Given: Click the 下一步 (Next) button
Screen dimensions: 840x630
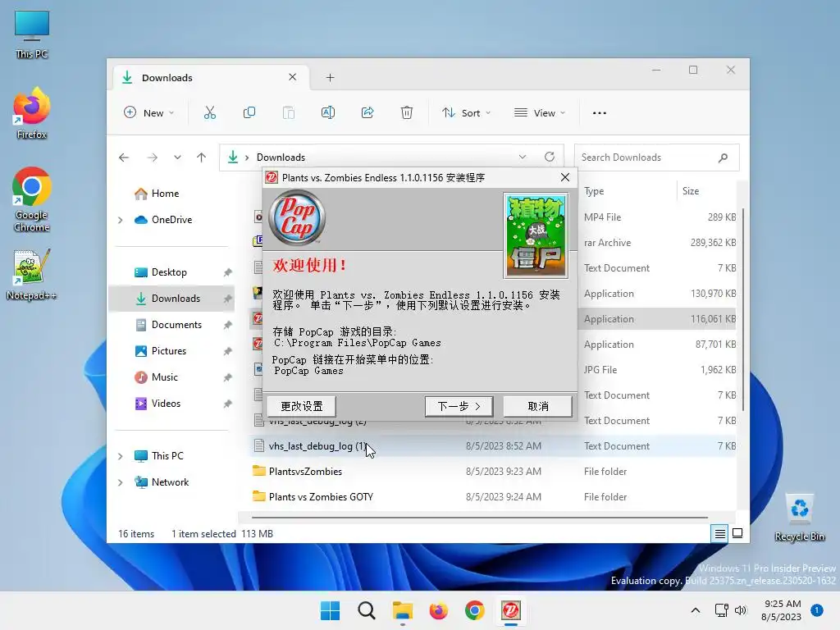Looking at the screenshot, I should click(459, 406).
